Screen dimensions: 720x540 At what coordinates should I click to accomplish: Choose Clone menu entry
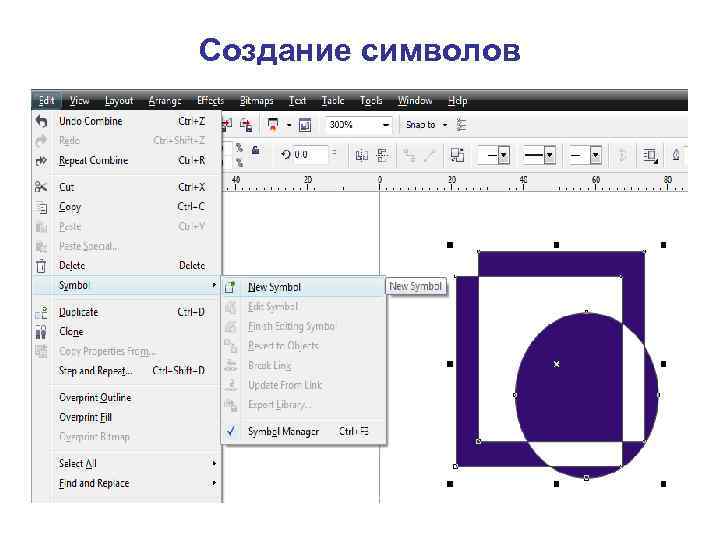(127, 332)
